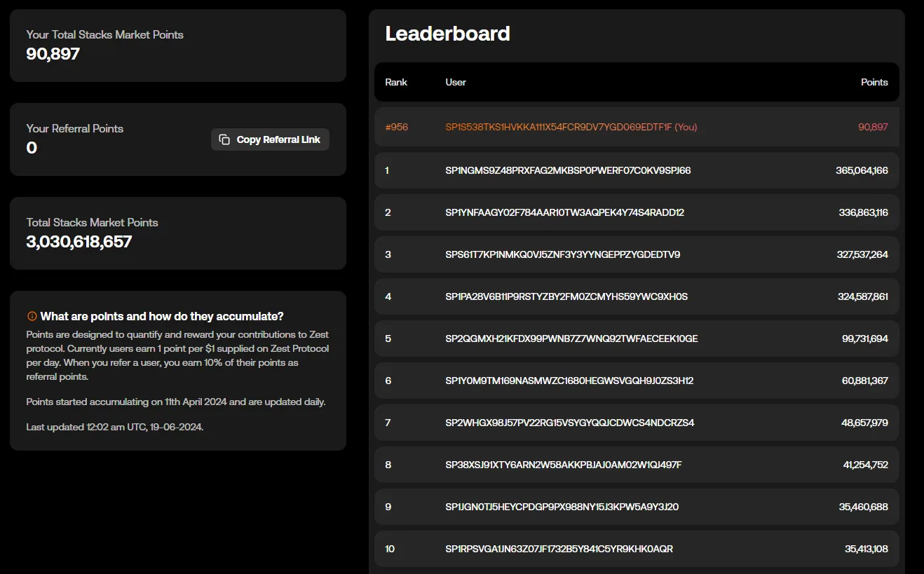
Task: Click rank 5 address SP2QGMXH21KFDX
Action: pyautogui.click(x=572, y=339)
